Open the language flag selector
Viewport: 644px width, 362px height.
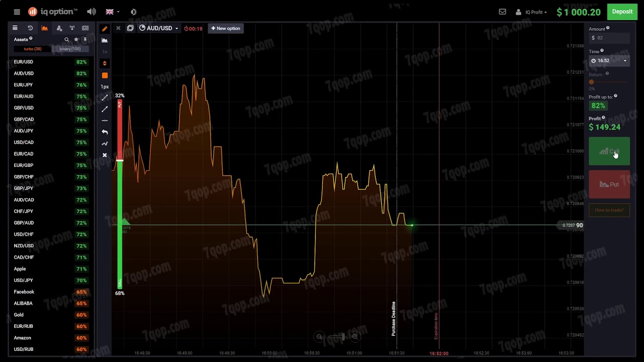[112, 12]
